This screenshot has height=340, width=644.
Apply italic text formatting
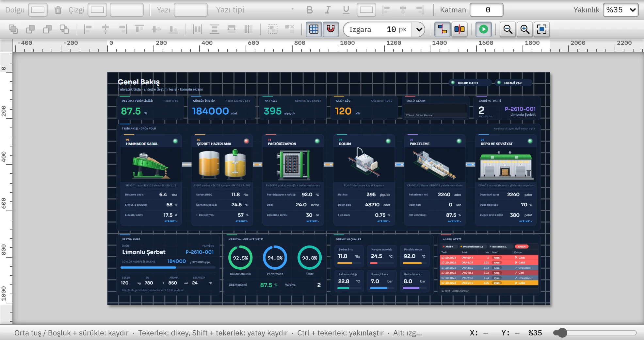pyautogui.click(x=328, y=10)
